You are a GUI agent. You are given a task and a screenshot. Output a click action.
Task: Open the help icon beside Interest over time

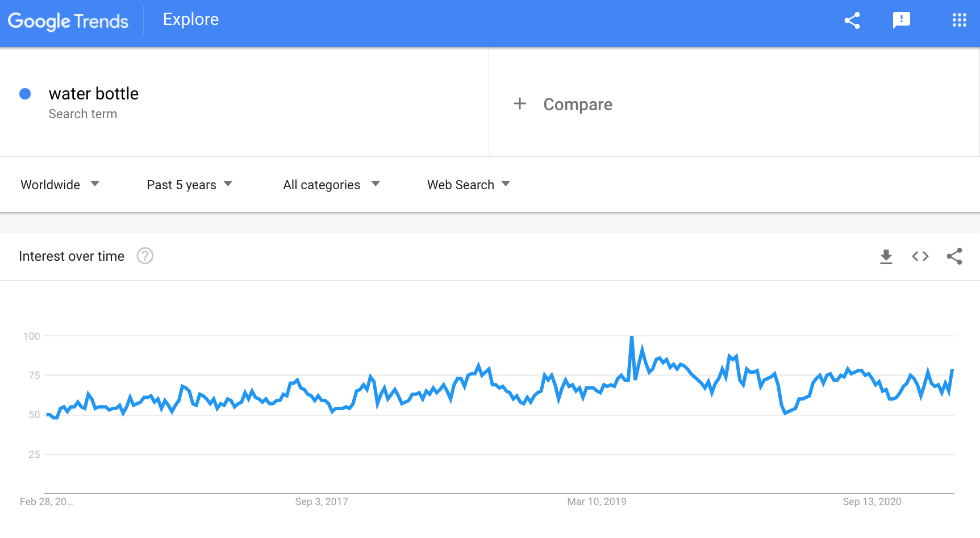pos(145,256)
